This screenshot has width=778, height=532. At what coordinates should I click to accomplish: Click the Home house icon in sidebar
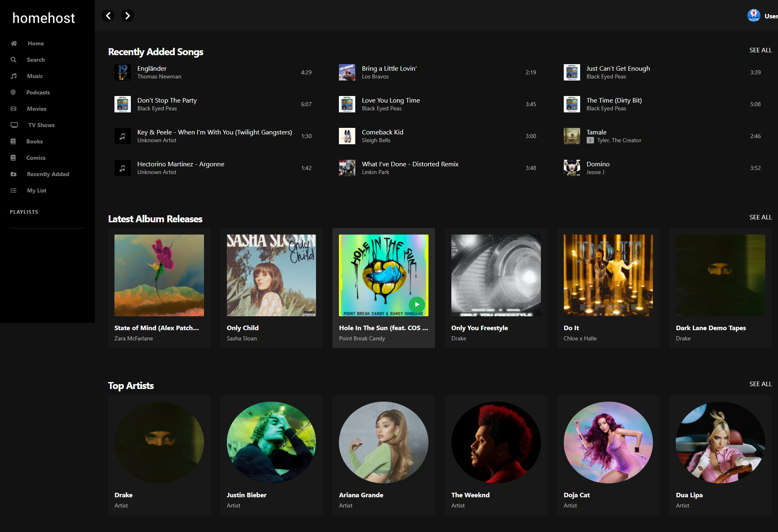click(13, 43)
